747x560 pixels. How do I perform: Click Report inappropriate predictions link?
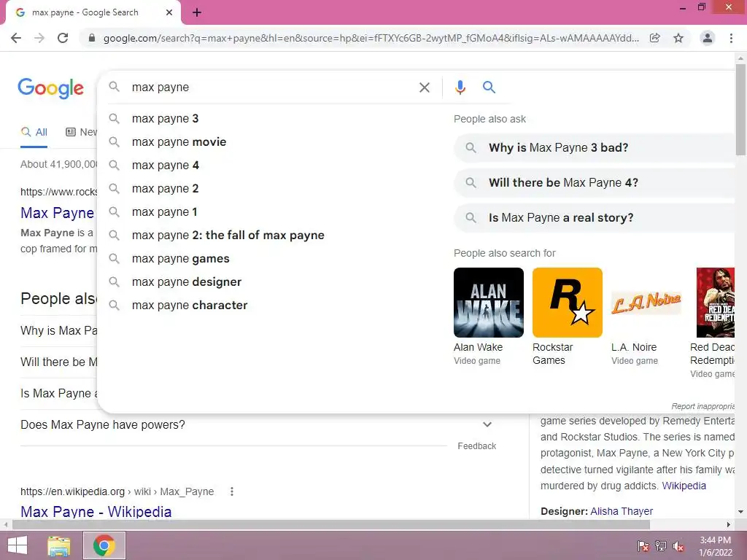(703, 406)
